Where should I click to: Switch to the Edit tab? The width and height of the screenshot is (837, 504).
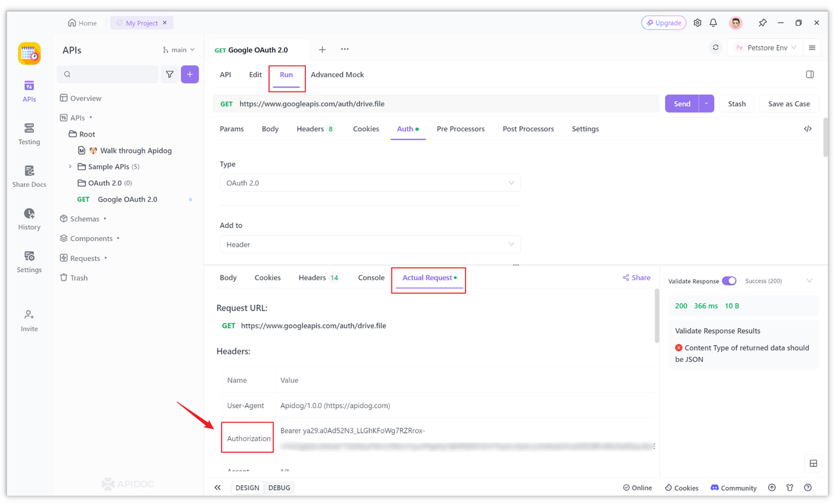coord(255,75)
